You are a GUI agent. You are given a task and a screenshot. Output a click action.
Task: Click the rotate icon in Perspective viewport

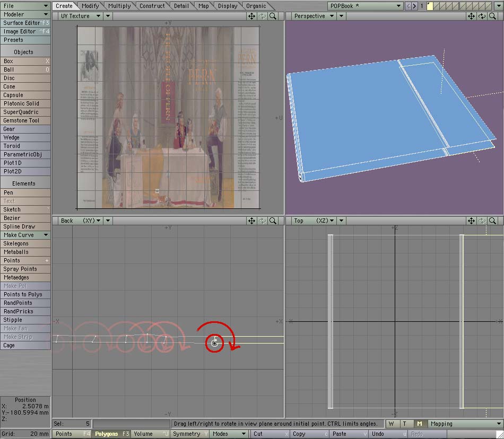[x=482, y=16]
